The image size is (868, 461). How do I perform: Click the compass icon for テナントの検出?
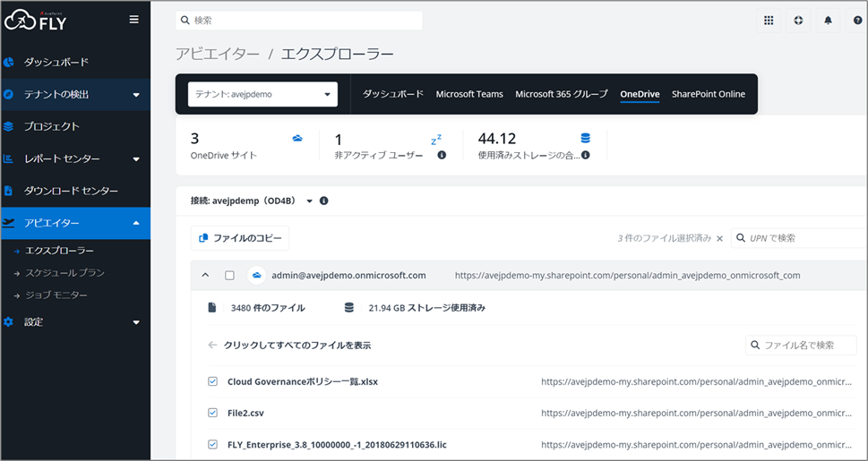click(x=8, y=95)
